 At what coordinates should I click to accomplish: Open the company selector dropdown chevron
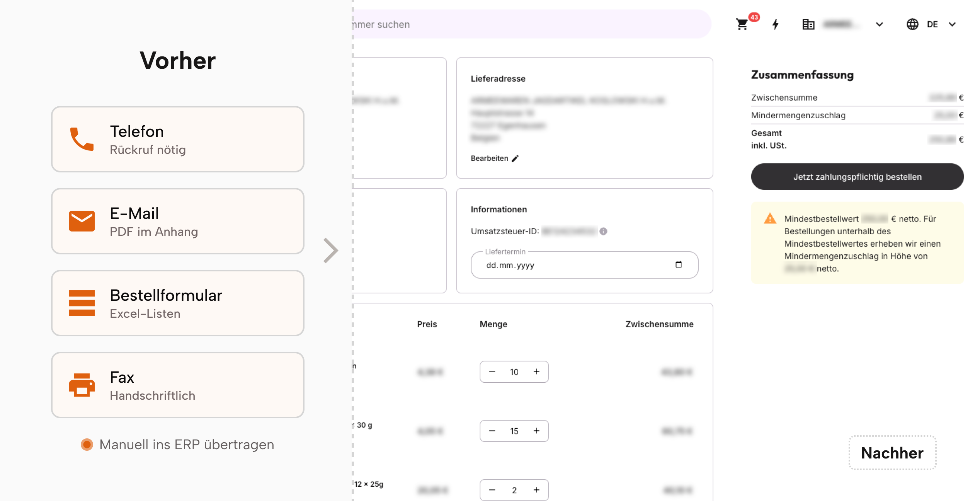pos(880,24)
